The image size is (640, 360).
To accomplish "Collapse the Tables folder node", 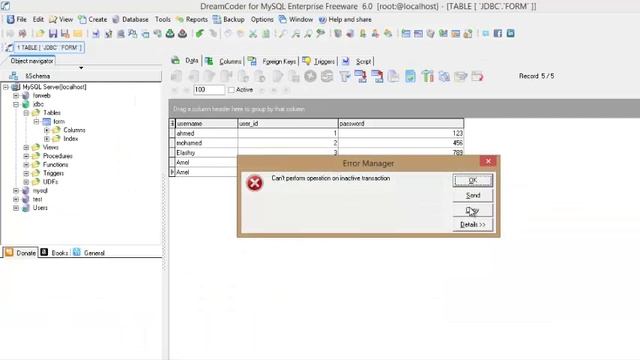I will (x=26, y=113).
